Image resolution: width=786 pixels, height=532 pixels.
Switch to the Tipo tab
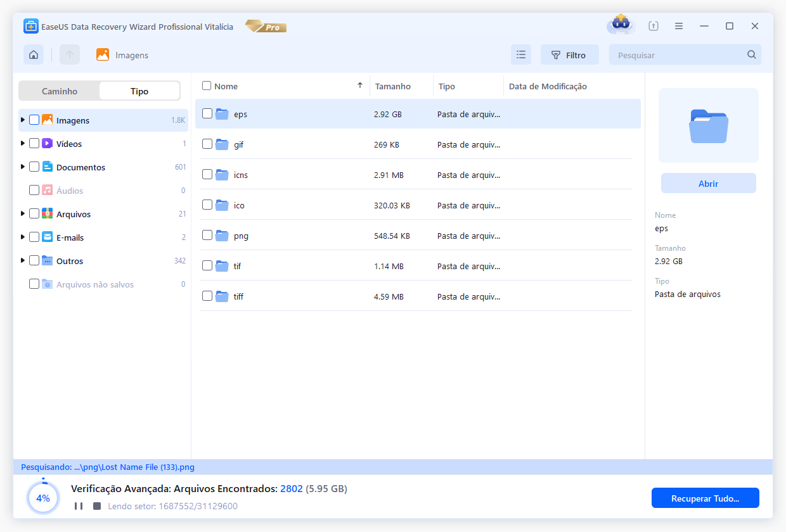coord(139,91)
